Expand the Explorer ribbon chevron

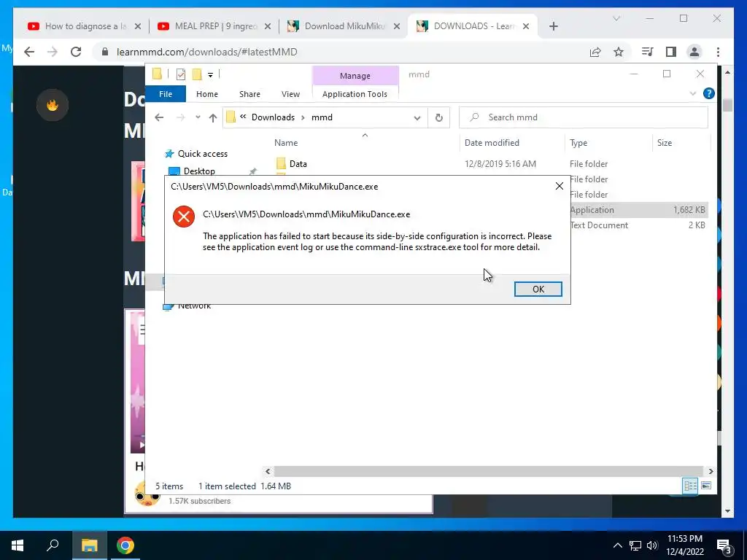point(693,94)
